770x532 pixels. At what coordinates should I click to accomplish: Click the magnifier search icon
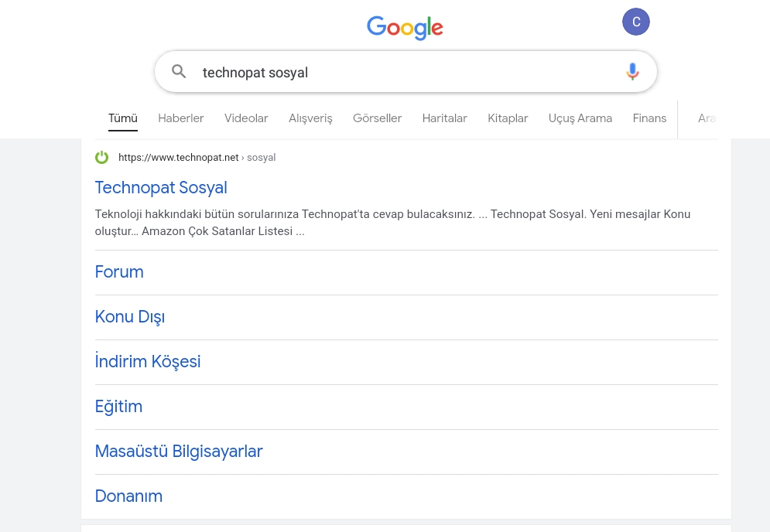(x=179, y=72)
